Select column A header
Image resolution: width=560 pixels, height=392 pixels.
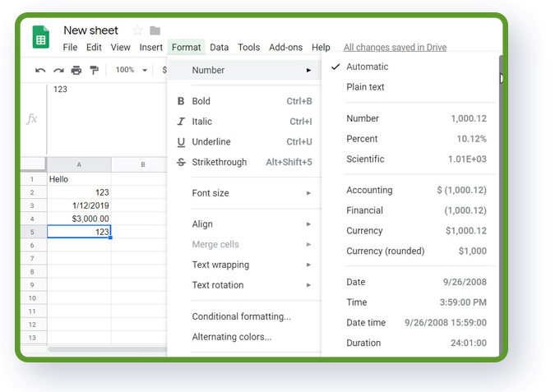click(79, 164)
